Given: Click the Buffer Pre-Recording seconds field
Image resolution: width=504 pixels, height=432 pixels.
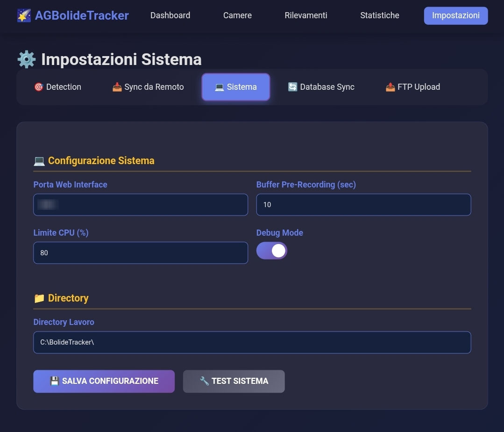Looking at the screenshot, I should [x=363, y=205].
